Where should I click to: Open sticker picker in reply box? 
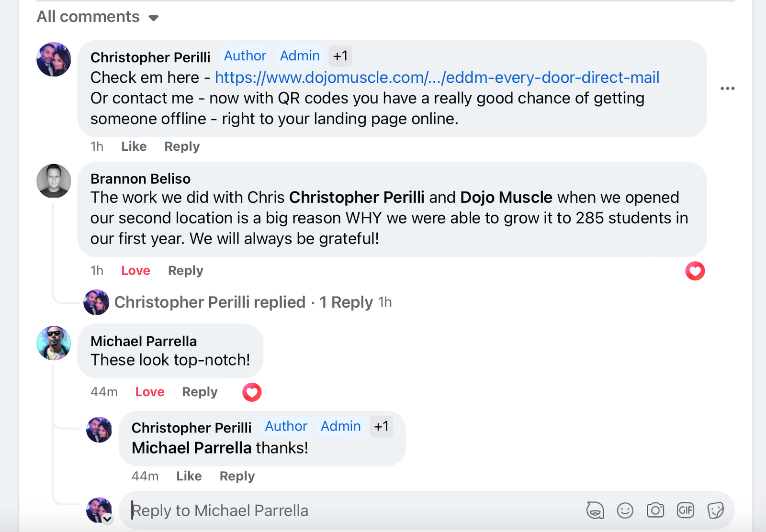[715, 510]
